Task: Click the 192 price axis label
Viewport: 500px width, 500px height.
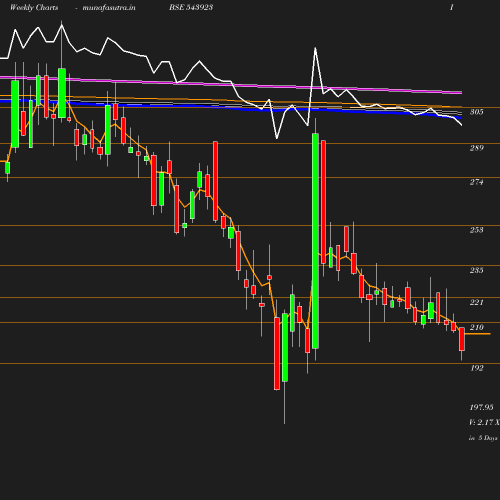Action: 476,368
